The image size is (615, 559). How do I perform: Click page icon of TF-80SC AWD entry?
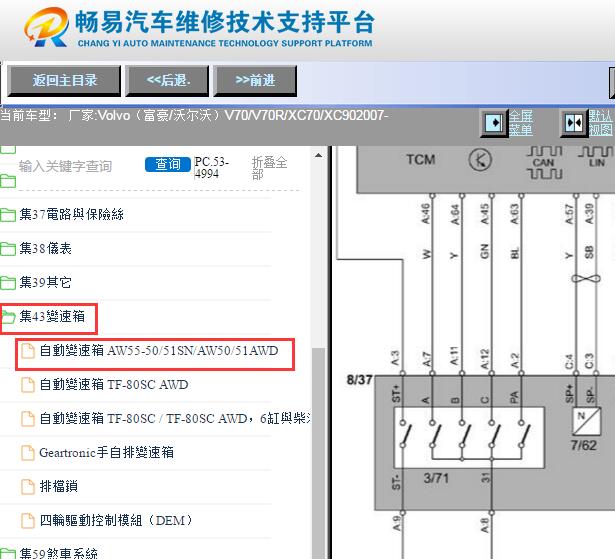[x=27, y=384]
